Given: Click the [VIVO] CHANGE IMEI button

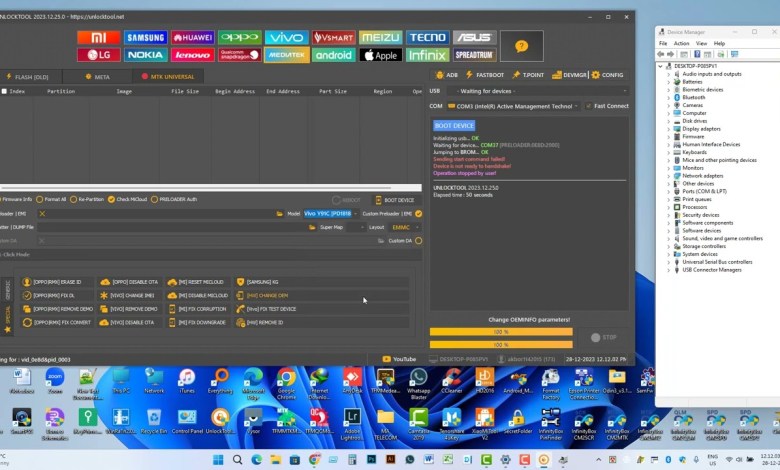Looking at the screenshot, I should click(131, 295).
